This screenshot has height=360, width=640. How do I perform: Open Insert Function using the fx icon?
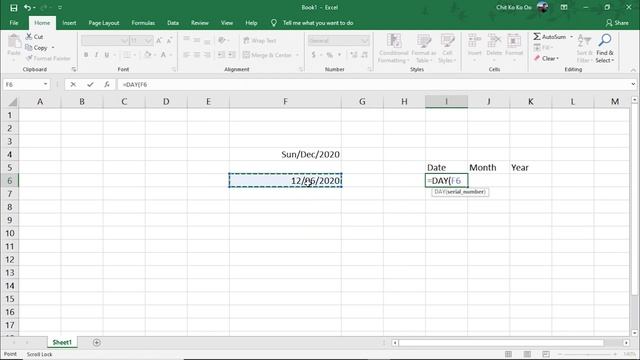pos(107,84)
